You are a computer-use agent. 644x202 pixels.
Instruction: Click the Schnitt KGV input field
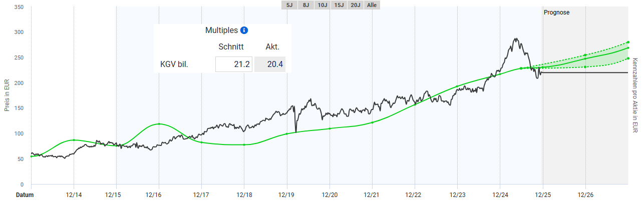coord(233,64)
